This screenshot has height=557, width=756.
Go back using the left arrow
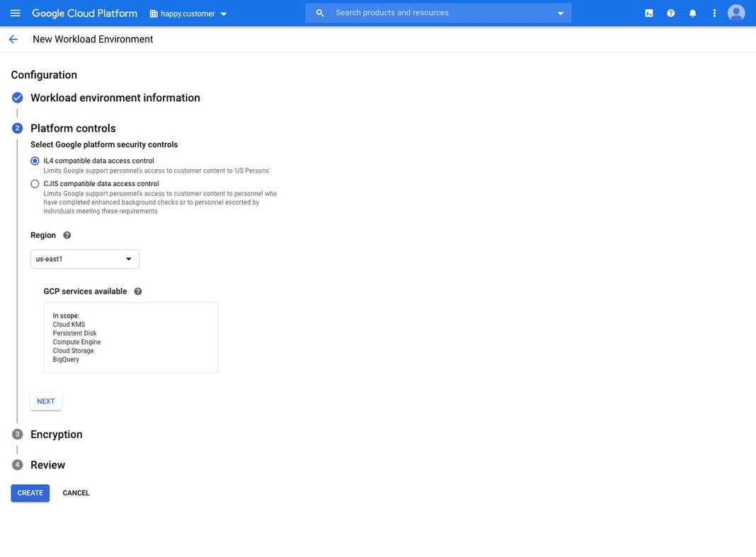click(13, 39)
